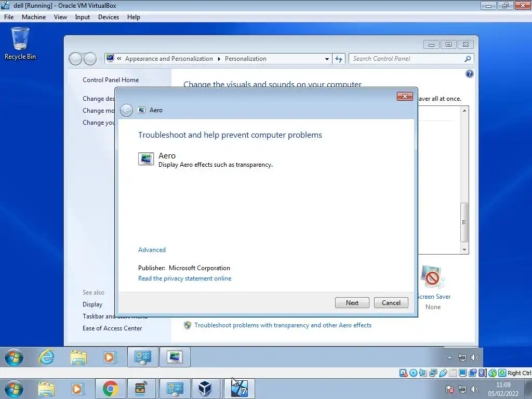Refresh the Control Panel address bar
Image resolution: width=532 pixels, height=399 pixels.
coord(339,59)
